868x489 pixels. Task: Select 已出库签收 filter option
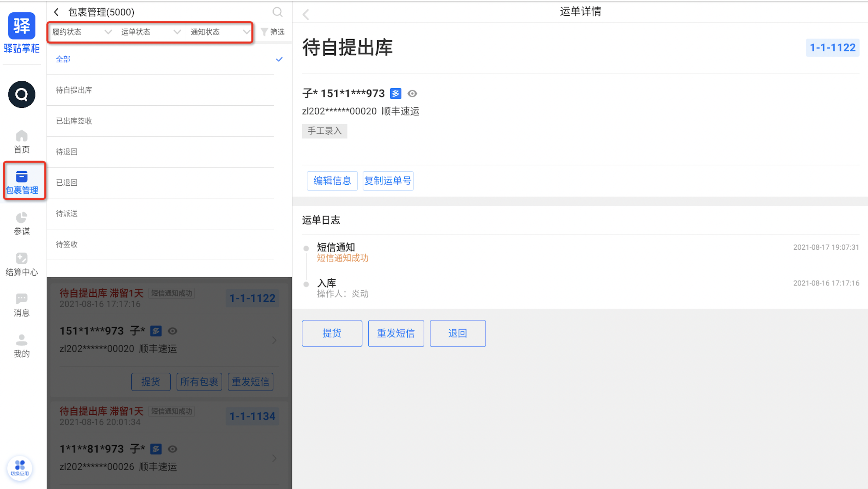tap(160, 121)
